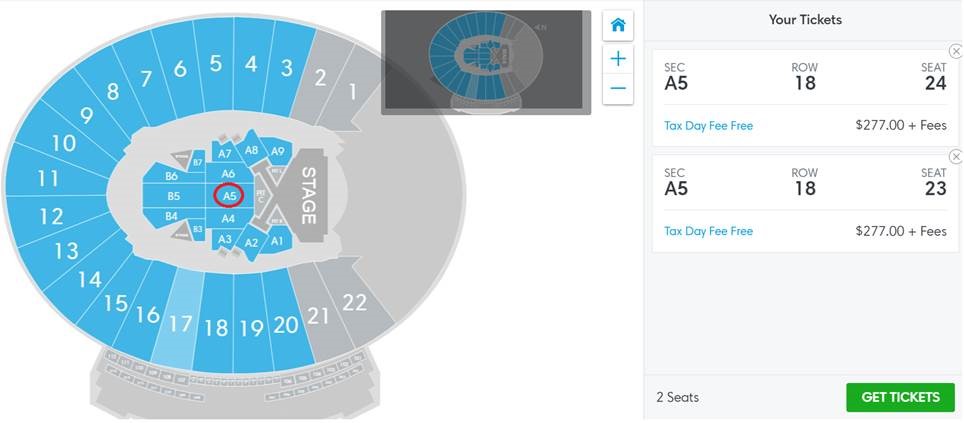The height and width of the screenshot is (423, 964).
Task: Click the venue overview minimap thumbnail
Action: point(486,61)
